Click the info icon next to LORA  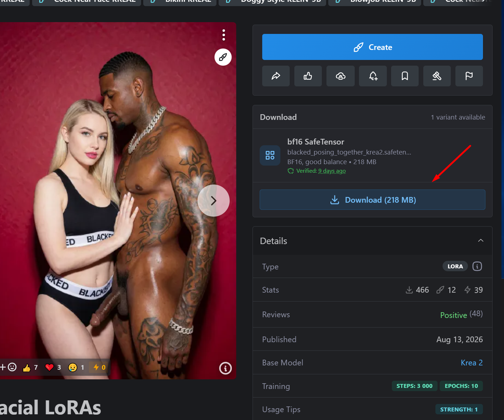pos(477,266)
